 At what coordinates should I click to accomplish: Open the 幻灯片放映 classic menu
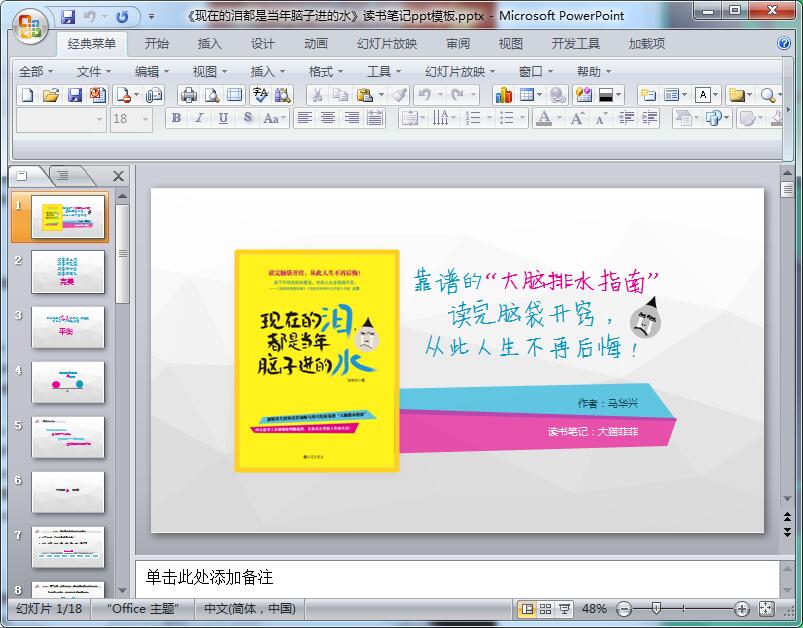tap(459, 72)
